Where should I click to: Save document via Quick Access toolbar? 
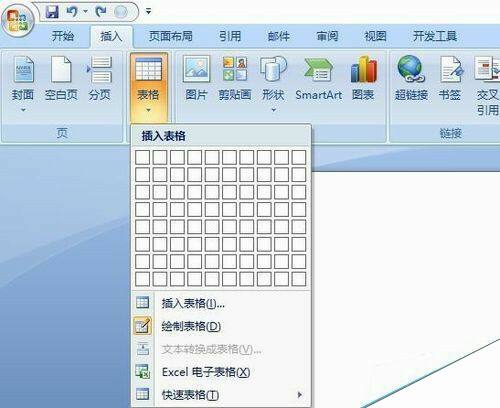point(52,12)
